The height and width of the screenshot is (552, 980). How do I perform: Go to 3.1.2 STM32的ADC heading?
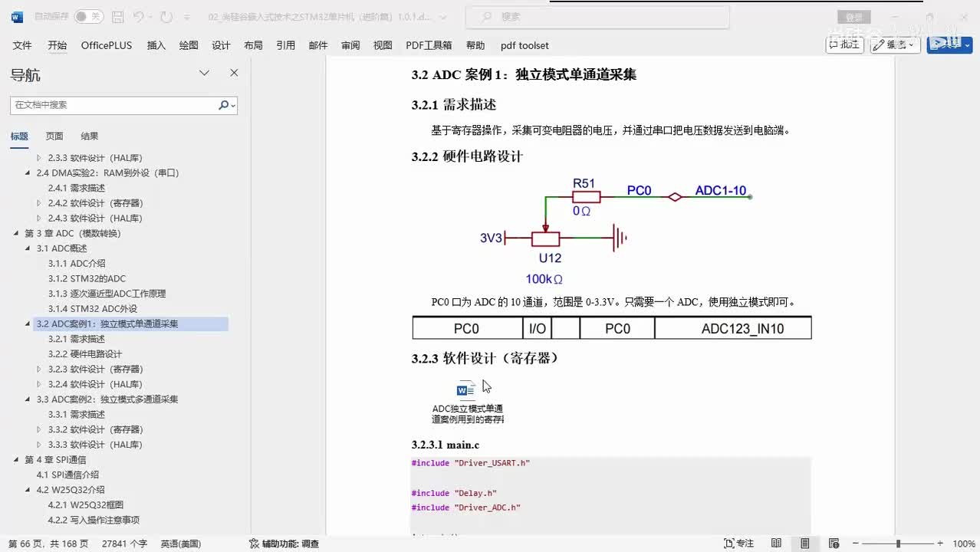coord(87,278)
